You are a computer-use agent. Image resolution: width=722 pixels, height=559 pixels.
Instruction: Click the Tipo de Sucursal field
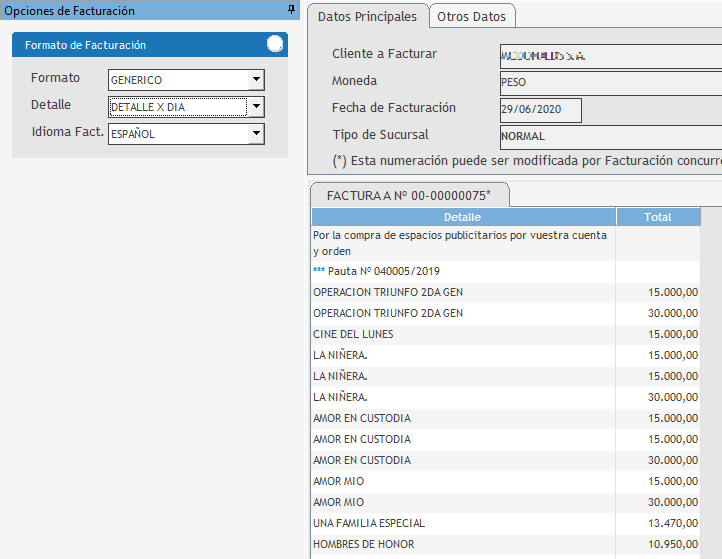[610, 137]
